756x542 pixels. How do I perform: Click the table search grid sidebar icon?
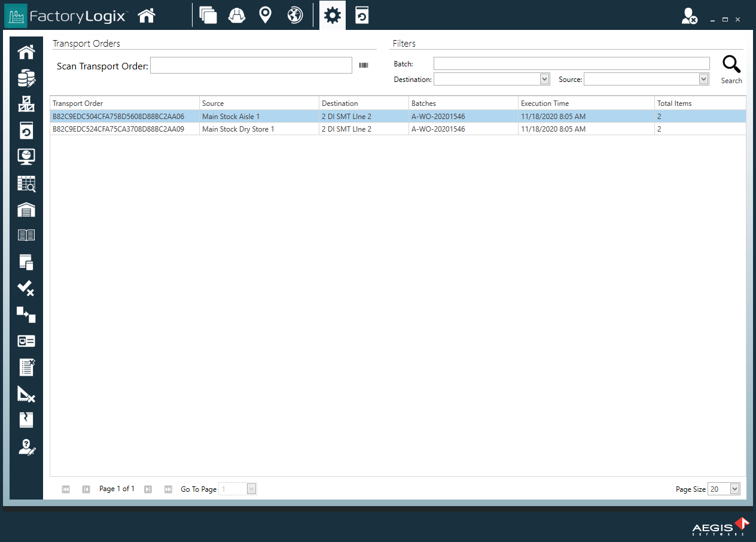coord(26,184)
